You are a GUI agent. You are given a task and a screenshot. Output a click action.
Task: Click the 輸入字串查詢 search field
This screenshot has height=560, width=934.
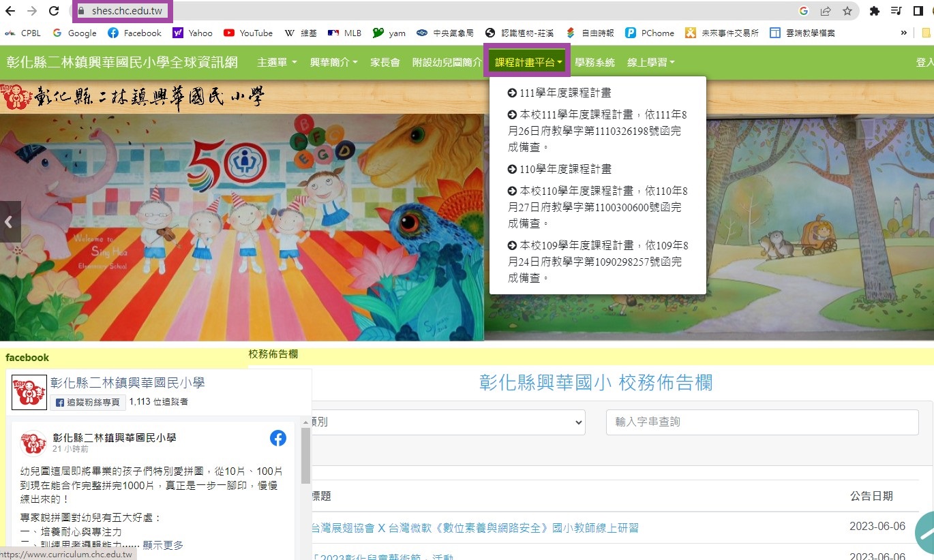[762, 422]
